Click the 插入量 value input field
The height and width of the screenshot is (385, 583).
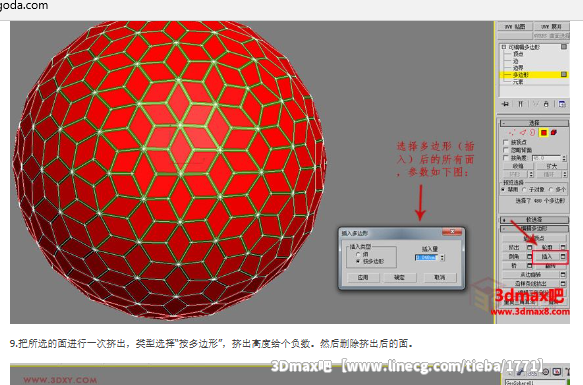pos(426,257)
